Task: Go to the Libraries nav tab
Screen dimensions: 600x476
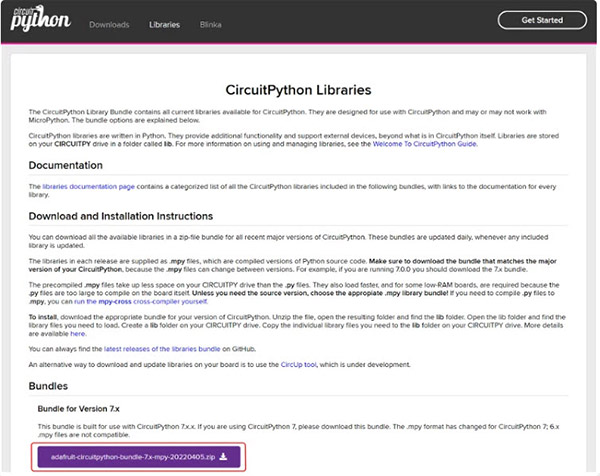Action: (164, 22)
